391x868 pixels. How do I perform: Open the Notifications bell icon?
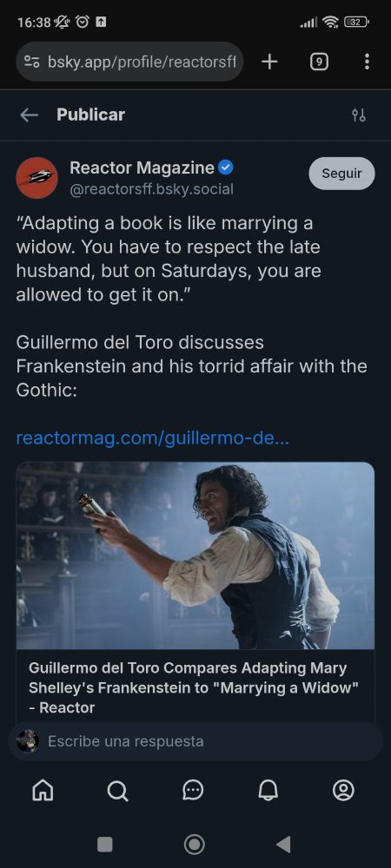click(x=268, y=791)
